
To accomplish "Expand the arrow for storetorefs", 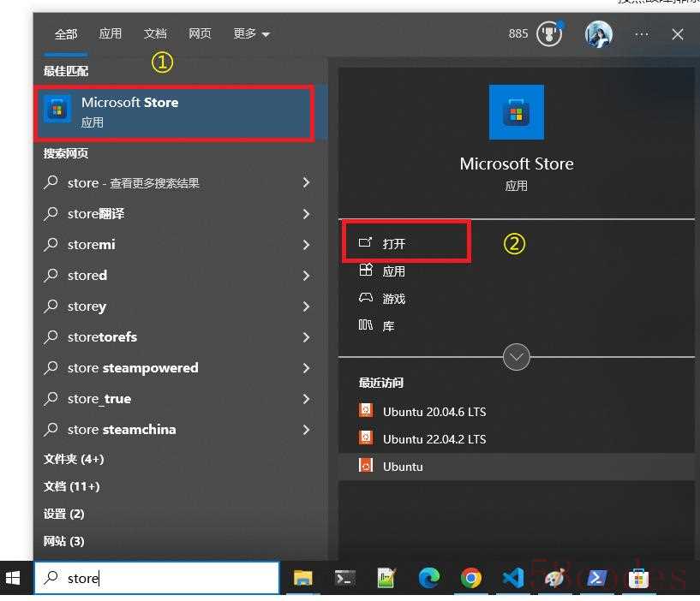I will click(306, 336).
